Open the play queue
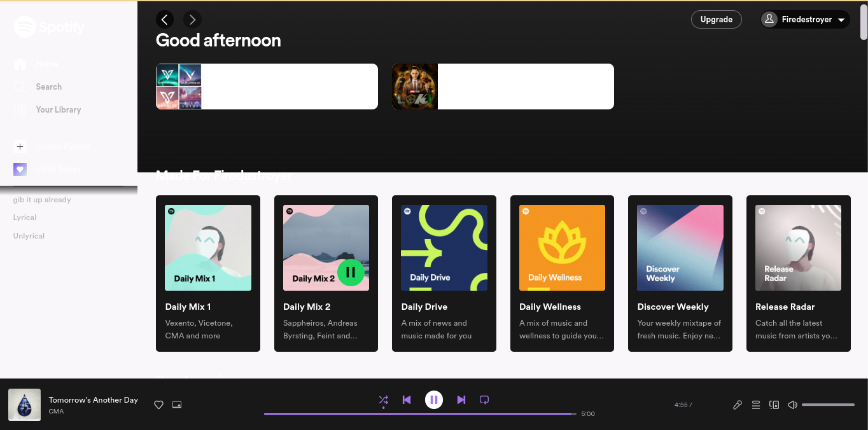This screenshot has height=430, width=868. point(756,405)
